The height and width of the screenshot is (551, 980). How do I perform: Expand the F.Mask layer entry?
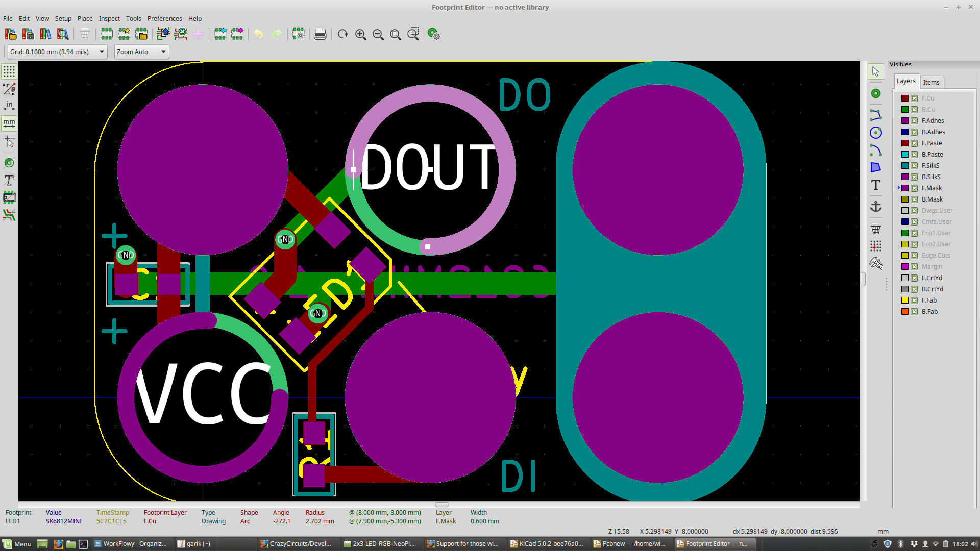click(x=900, y=188)
